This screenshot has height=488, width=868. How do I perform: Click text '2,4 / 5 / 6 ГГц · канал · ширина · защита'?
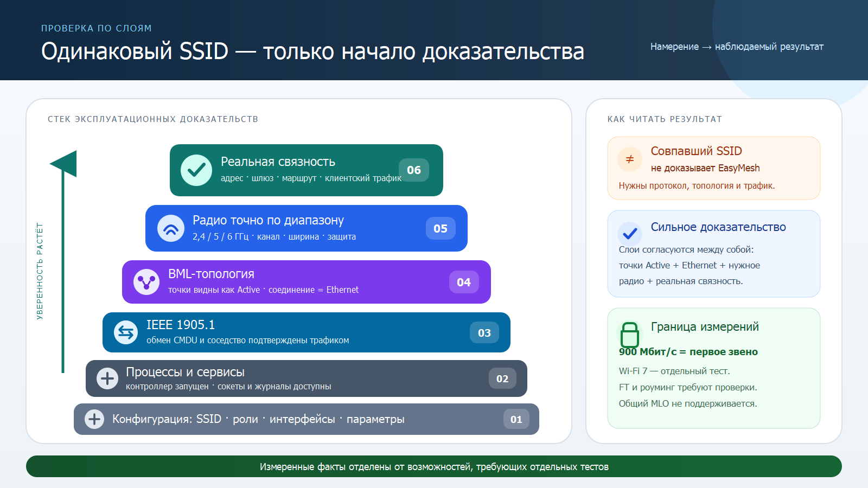pyautogui.click(x=274, y=236)
